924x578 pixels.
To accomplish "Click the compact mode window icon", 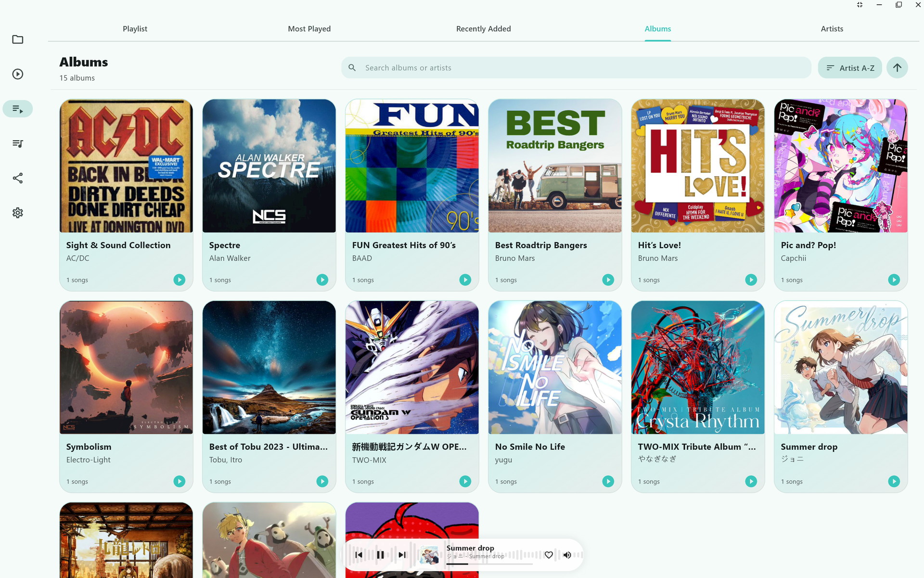I will coord(860,5).
